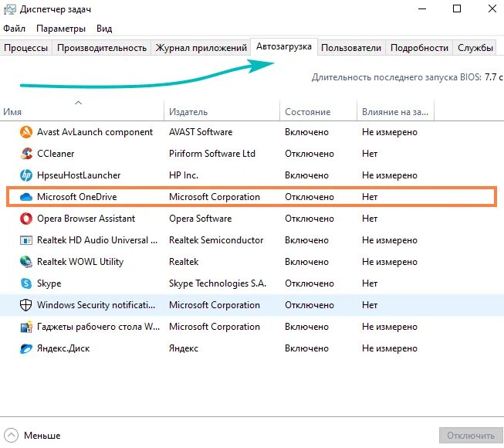This screenshot has height=448, width=504.
Task: Click the CCleaner icon
Action: 26,154
